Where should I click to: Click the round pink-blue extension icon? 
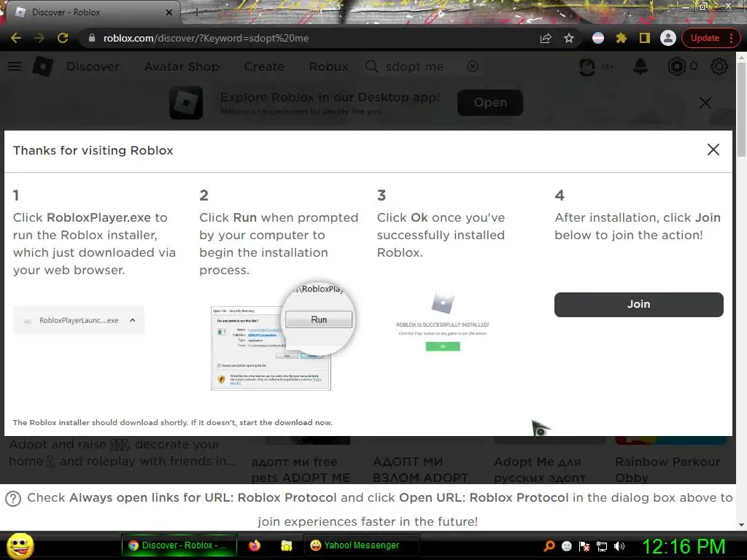pos(598,38)
